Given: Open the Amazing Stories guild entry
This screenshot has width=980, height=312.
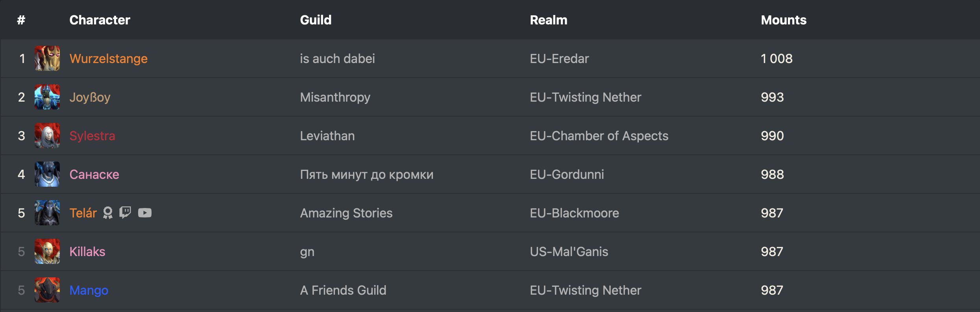Looking at the screenshot, I should pos(346,213).
